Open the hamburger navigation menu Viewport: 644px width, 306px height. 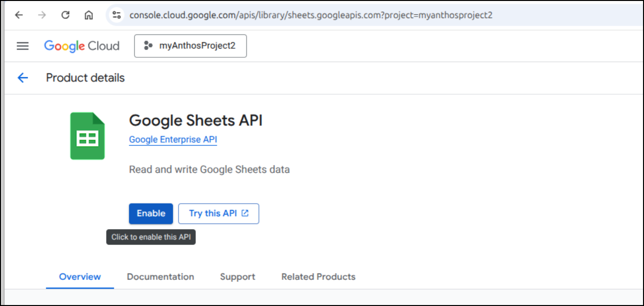[23, 46]
